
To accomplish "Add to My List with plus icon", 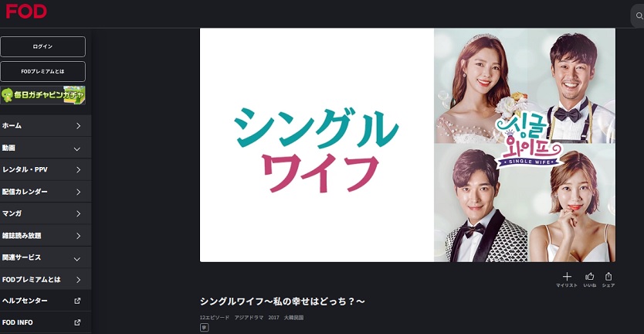I will [x=567, y=277].
